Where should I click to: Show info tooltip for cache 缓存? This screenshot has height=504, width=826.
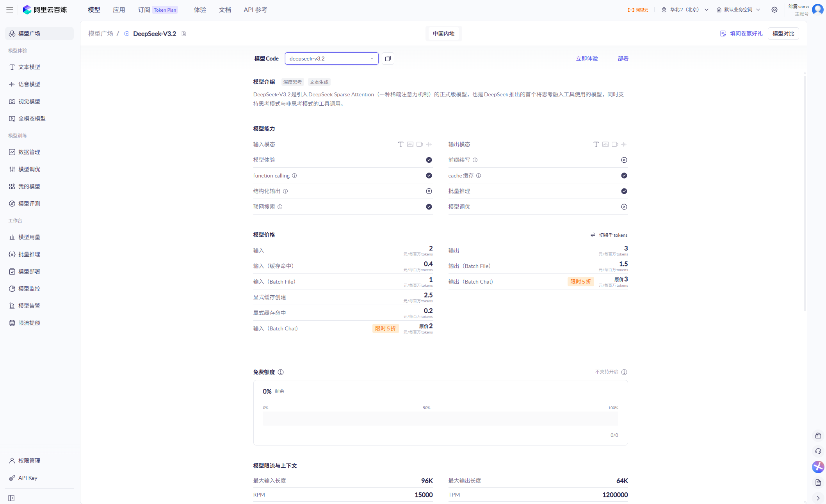(x=479, y=176)
